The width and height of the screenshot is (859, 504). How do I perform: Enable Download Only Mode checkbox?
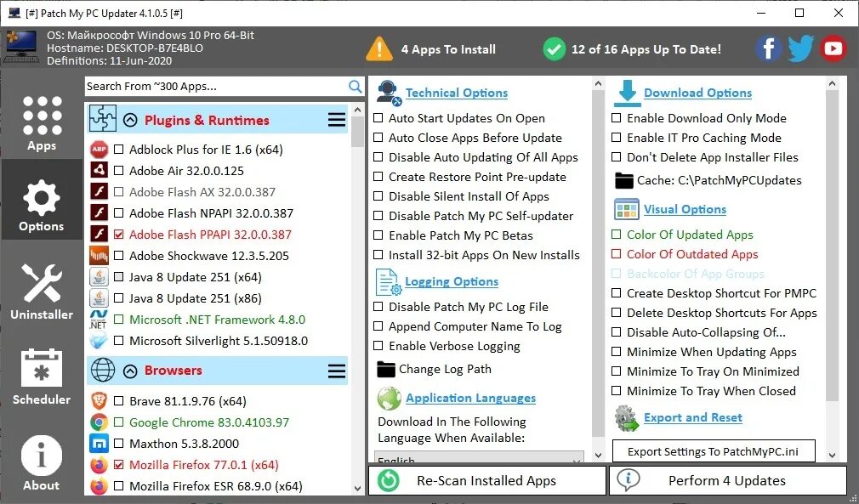[x=617, y=118]
